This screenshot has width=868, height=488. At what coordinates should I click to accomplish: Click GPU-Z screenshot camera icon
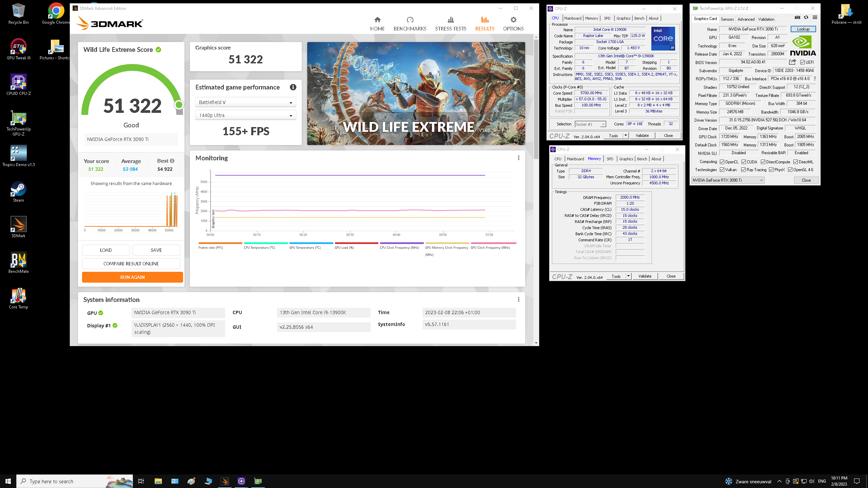coord(797,18)
